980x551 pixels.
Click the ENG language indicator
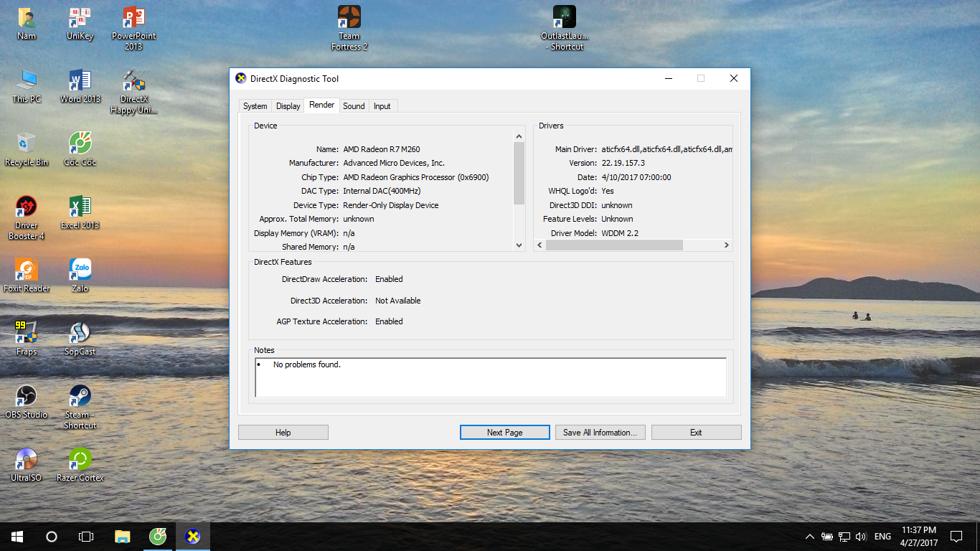coord(882,537)
